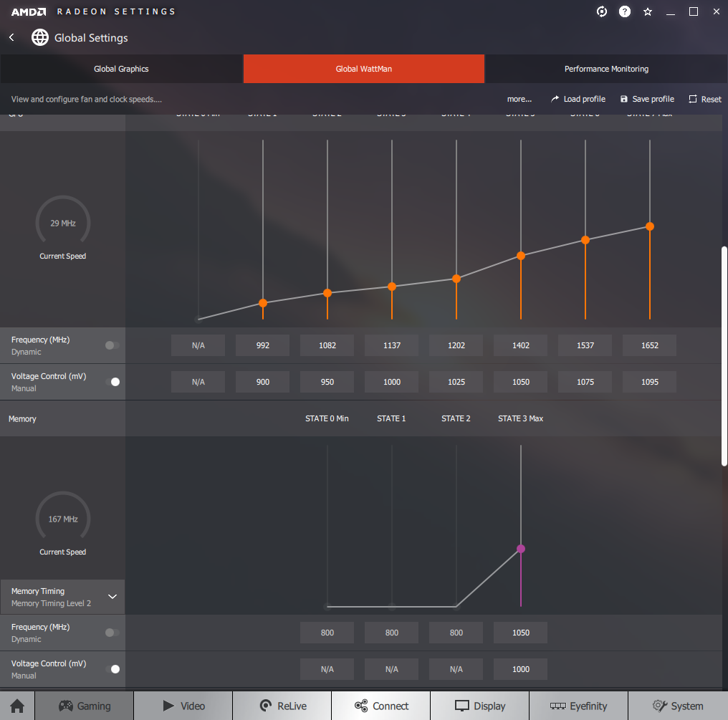Click GPU frequency field 1652
The width and height of the screenshot is (728, 720).
[650, 345]
